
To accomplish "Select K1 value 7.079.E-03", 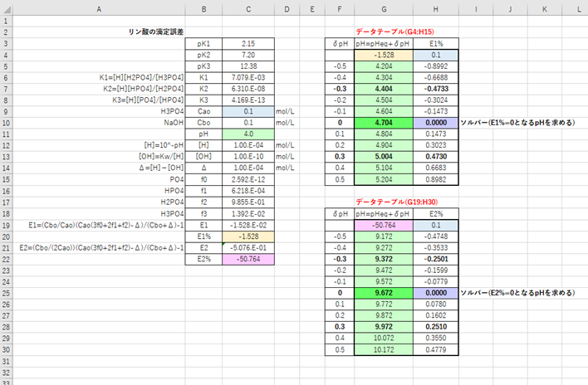I will pos(248,77).
